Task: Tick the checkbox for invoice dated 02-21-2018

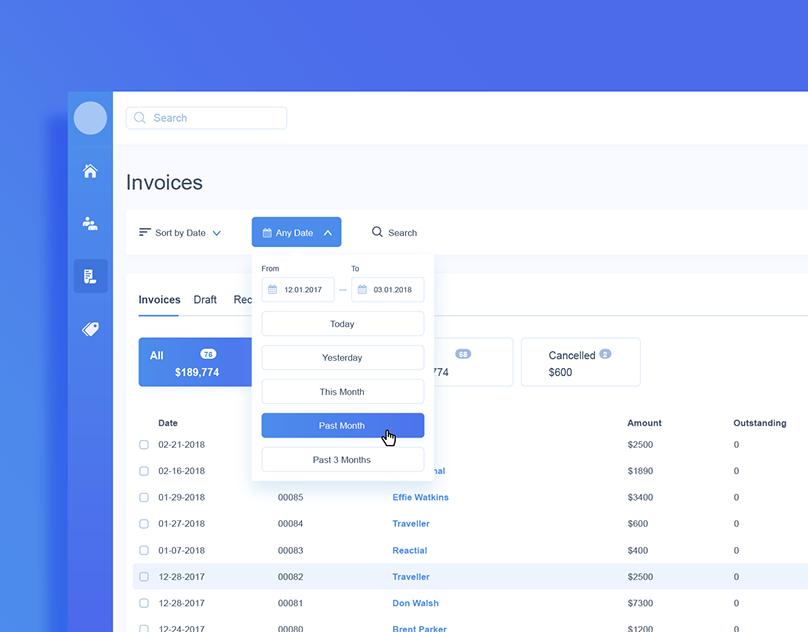Action: pyautogui.click(x=144, y=444)
